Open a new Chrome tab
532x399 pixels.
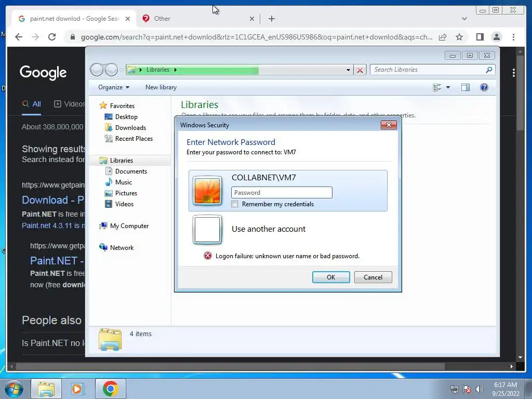coord(271,19)
